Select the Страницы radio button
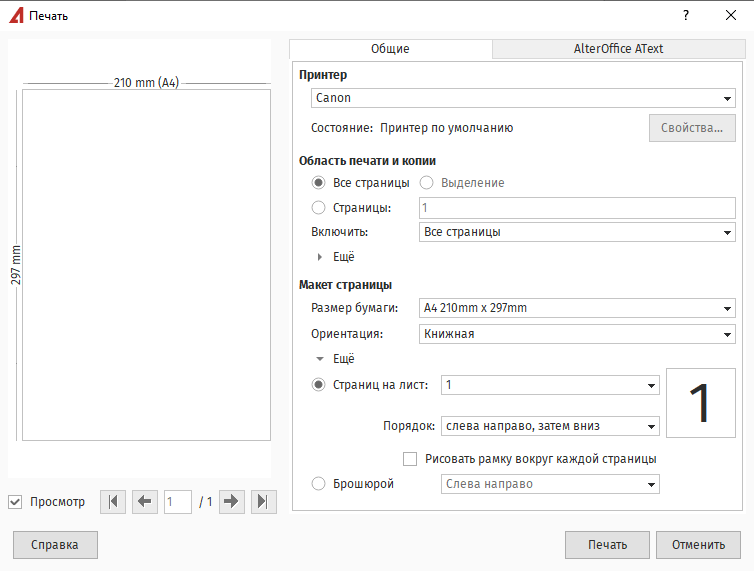The height and width of the screenshot is (571, 754). [x=318, y=208]
